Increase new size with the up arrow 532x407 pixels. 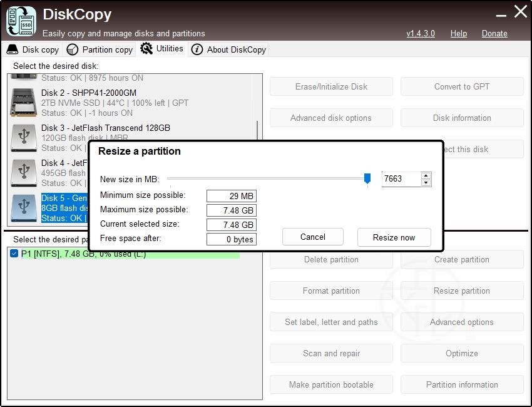coord(426,175)
